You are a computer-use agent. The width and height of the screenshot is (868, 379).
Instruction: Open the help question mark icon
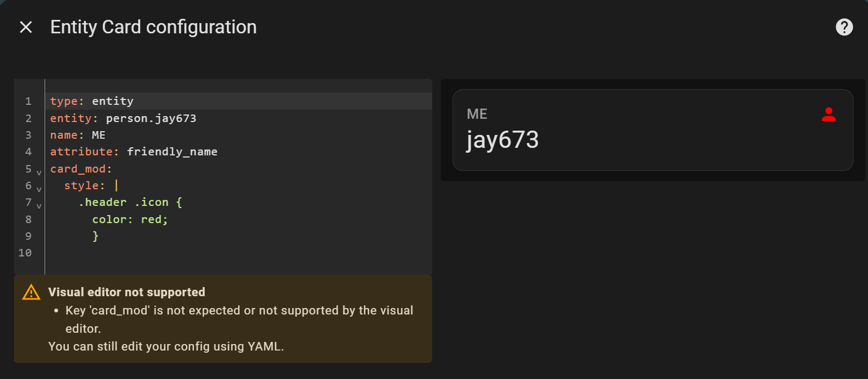point(844,27)
